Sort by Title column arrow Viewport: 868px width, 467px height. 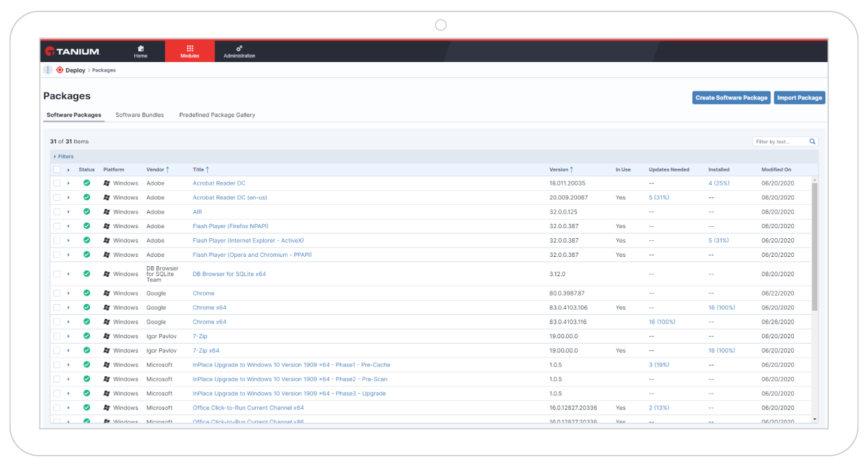click(x=208, y=169)
